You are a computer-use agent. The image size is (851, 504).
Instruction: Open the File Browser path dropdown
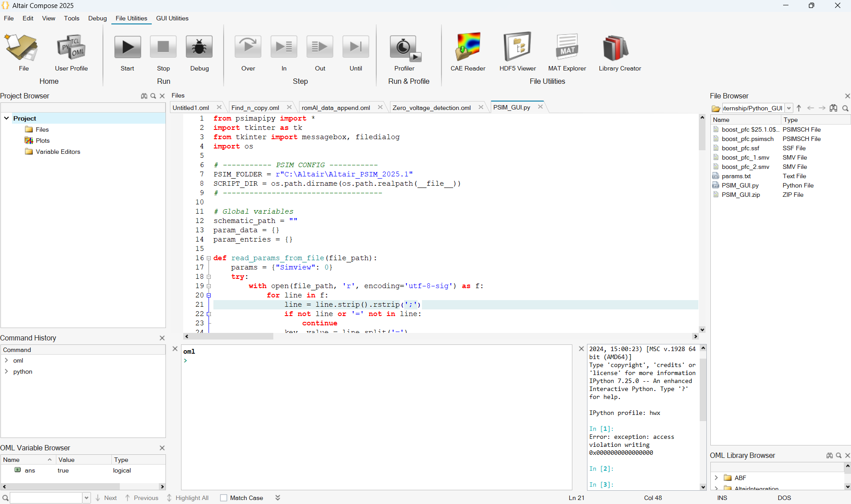pyautogui.click(x=789, y=108)
